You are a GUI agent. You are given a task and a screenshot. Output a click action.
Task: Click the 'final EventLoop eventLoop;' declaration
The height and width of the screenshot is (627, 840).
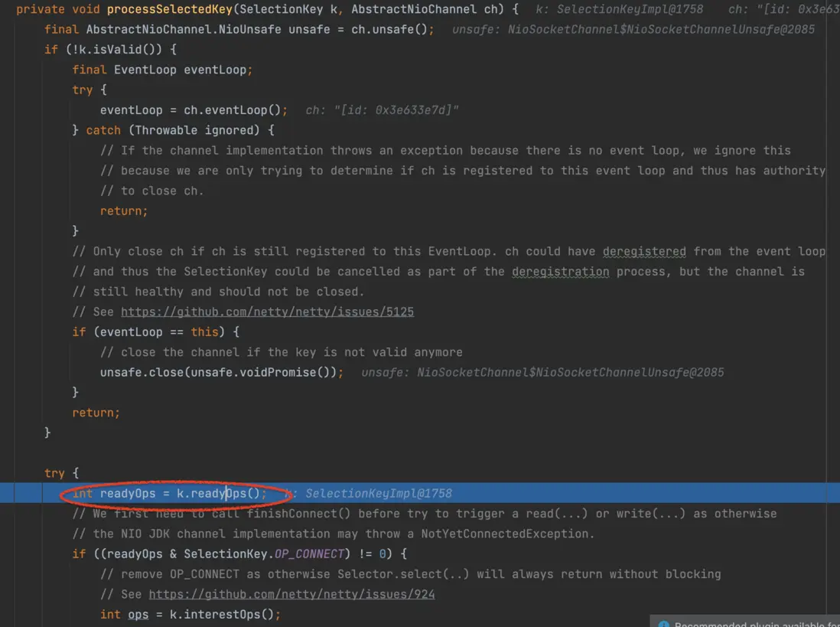click(162, 70)
